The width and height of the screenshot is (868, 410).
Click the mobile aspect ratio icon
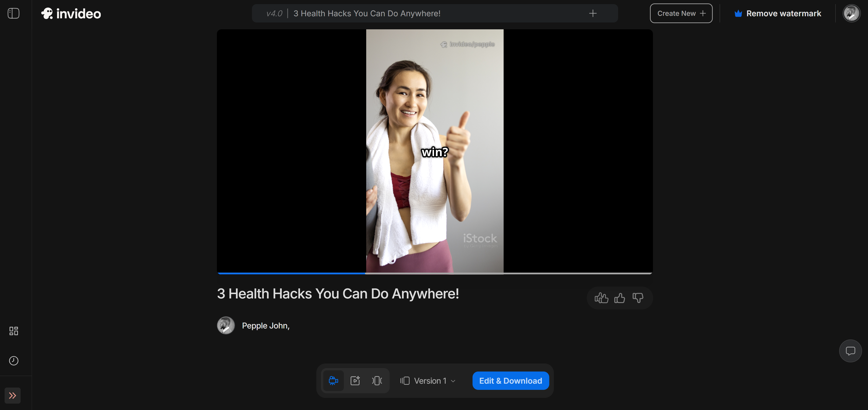[377, 381]
